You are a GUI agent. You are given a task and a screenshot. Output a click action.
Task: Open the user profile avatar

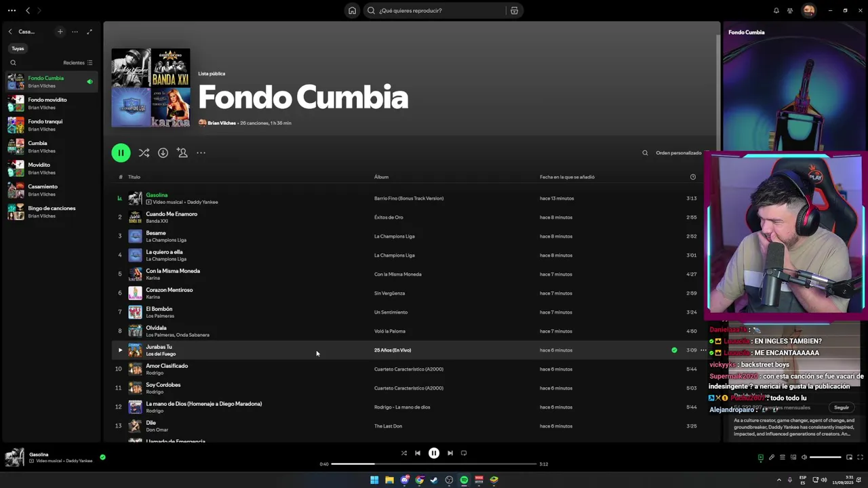click(x=808, y=10)
